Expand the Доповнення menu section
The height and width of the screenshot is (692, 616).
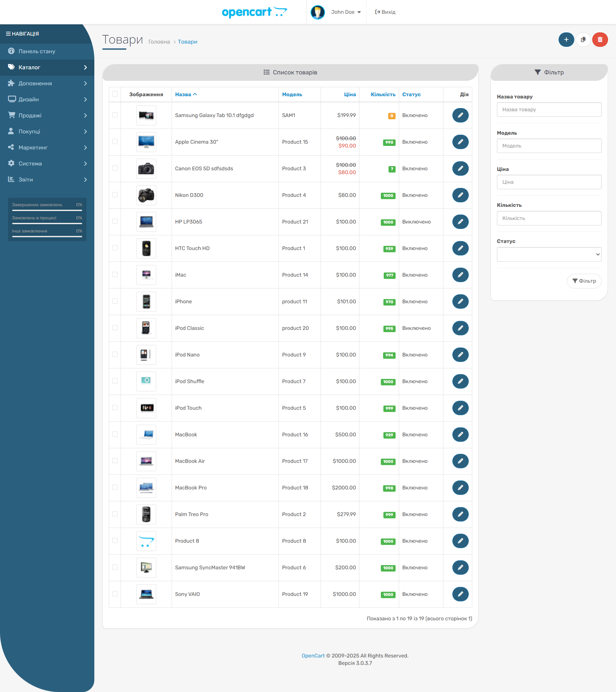(47, 83)
